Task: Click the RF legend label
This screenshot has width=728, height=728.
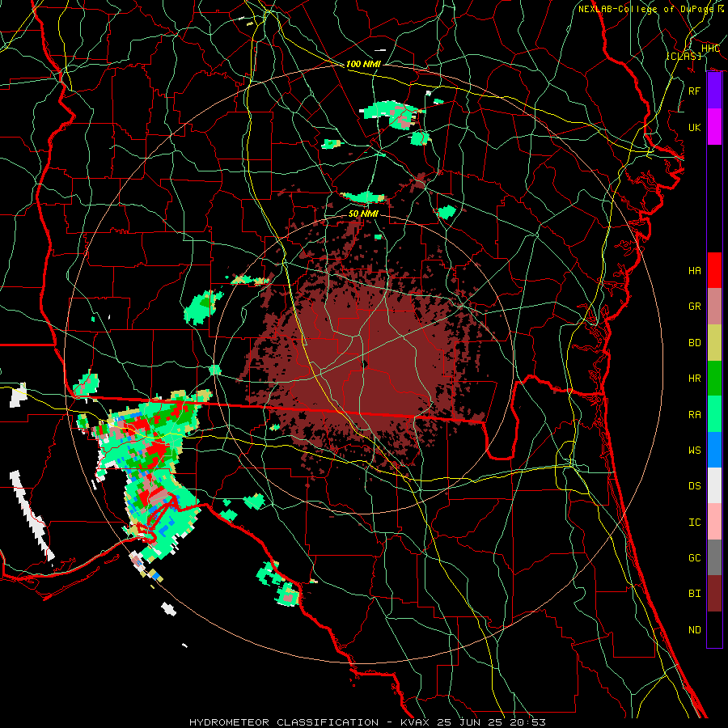Action: [x=695, y=91]
